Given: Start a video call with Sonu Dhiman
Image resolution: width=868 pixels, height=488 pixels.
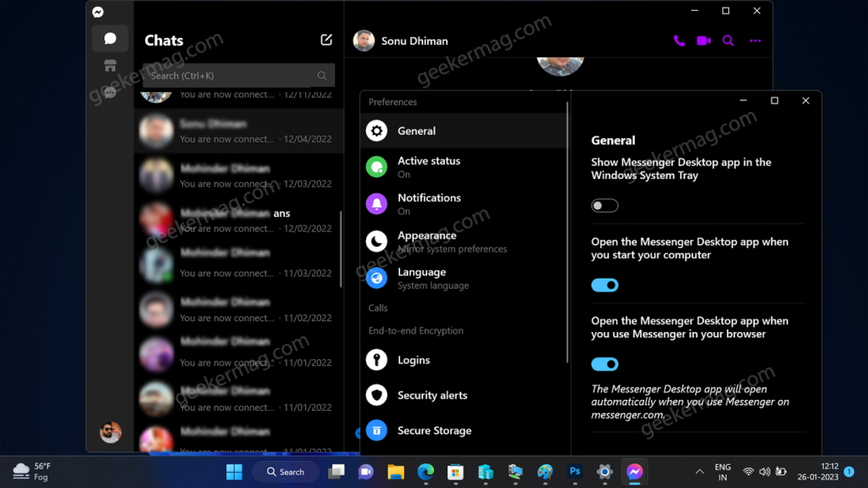Looking at the screenshot, I should click(704, 41).
